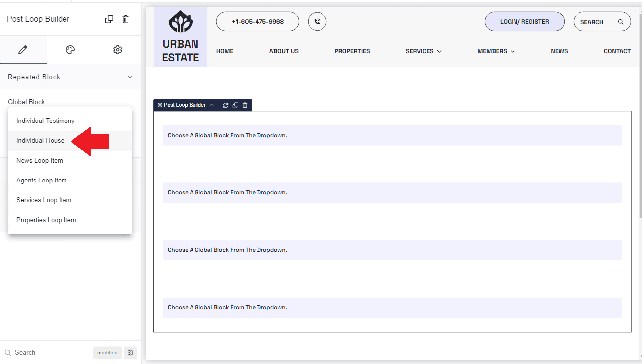Select Individual-House from dropdown list
The image size is (642, 364).
pos(40,141)
